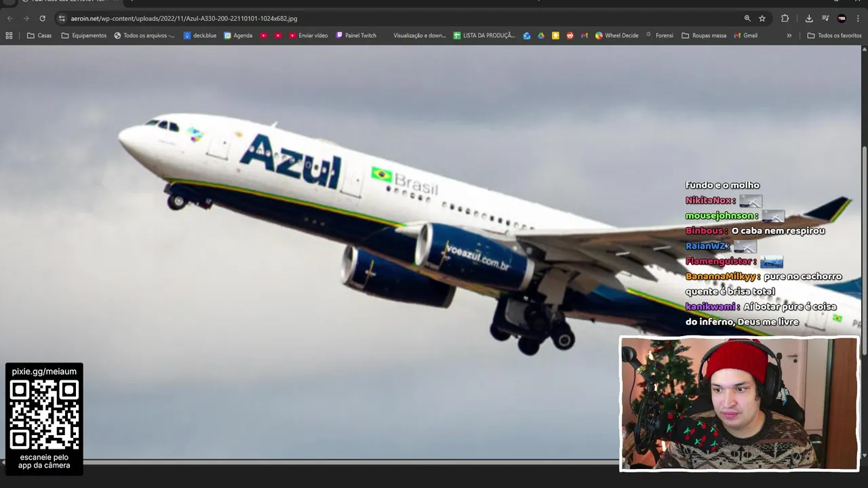The width and height of the screenshot is (868, 488).
Task: Bookmark this page with the star
Action: click(762, 18)
